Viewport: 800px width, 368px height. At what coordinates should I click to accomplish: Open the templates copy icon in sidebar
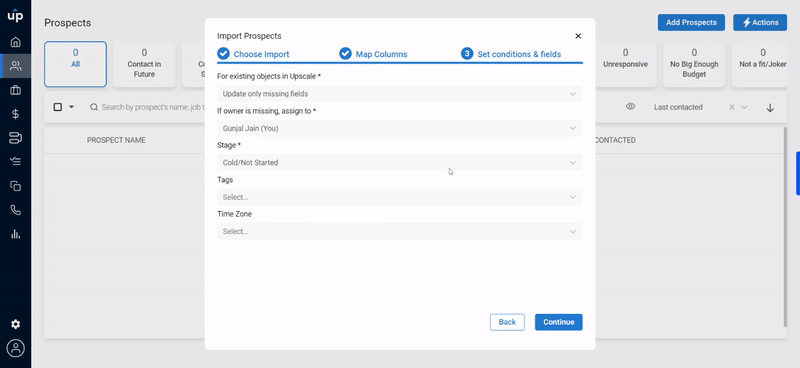(15, 186)
